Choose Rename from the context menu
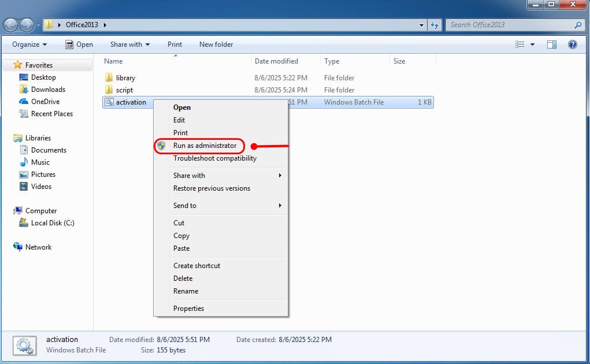This screenshot has width=590, height=364. point(185,291)
